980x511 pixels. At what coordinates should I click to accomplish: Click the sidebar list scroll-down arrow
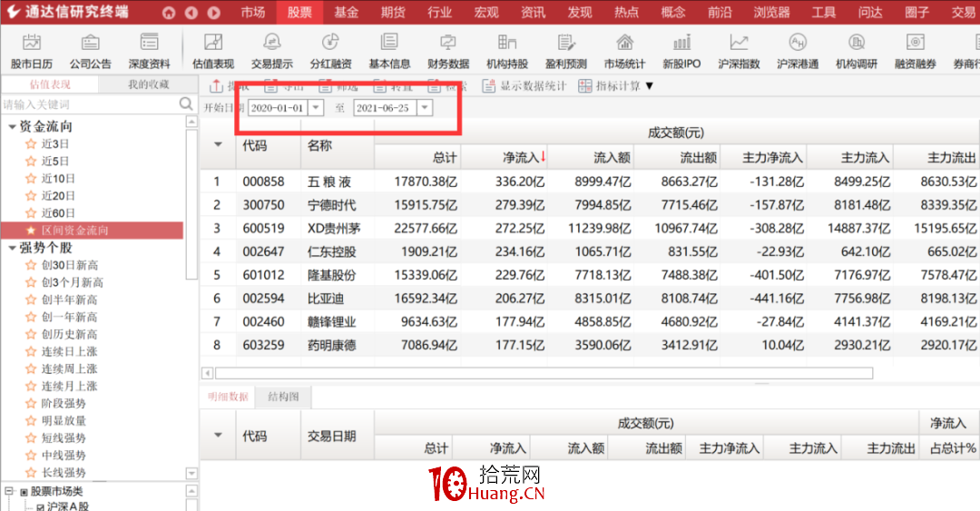(191, 474)
